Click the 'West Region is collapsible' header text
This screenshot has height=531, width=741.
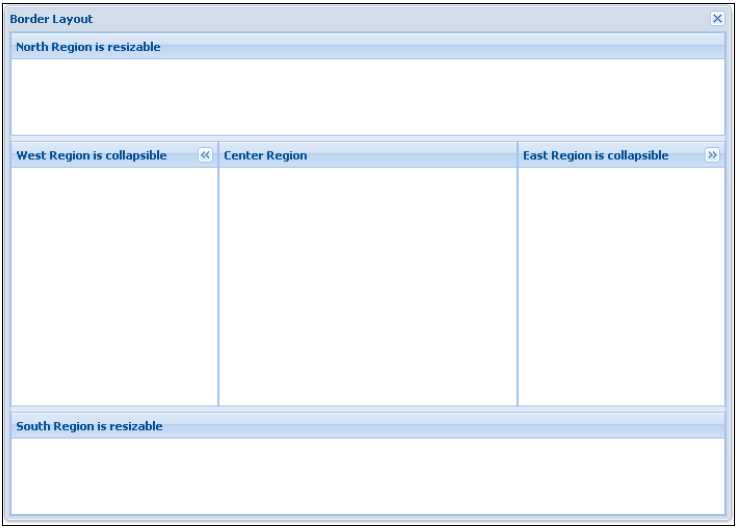tap(91, 155)
